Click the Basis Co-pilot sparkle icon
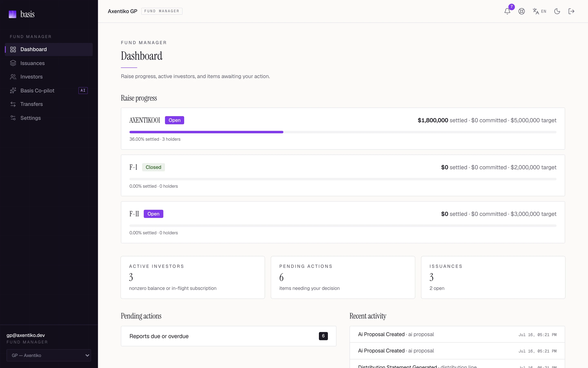 [13, 91]
